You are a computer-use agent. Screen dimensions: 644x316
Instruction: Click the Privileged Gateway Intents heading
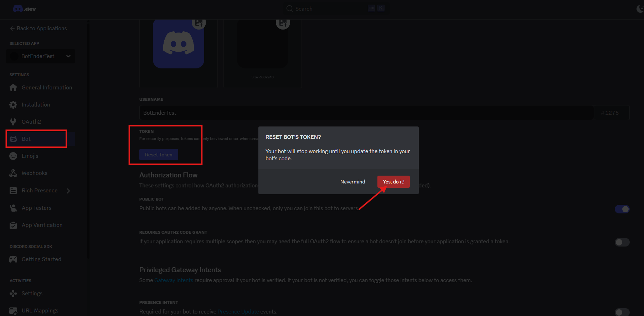[180, 270]
